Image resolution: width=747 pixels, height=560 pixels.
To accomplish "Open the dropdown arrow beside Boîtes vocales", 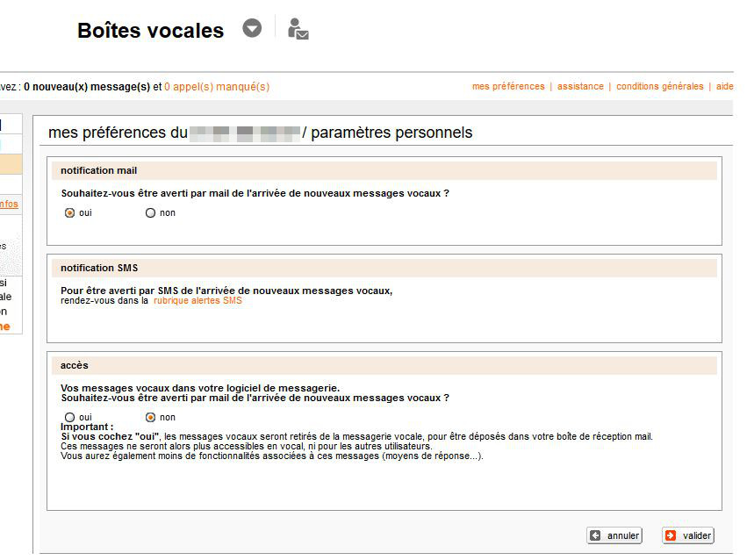I will tap(252, 28).
